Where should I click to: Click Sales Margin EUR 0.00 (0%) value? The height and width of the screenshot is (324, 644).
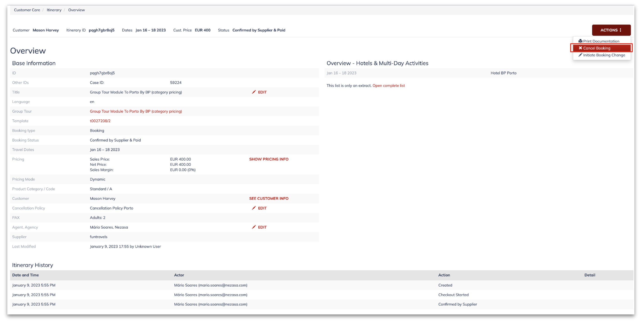click(183, 170)
